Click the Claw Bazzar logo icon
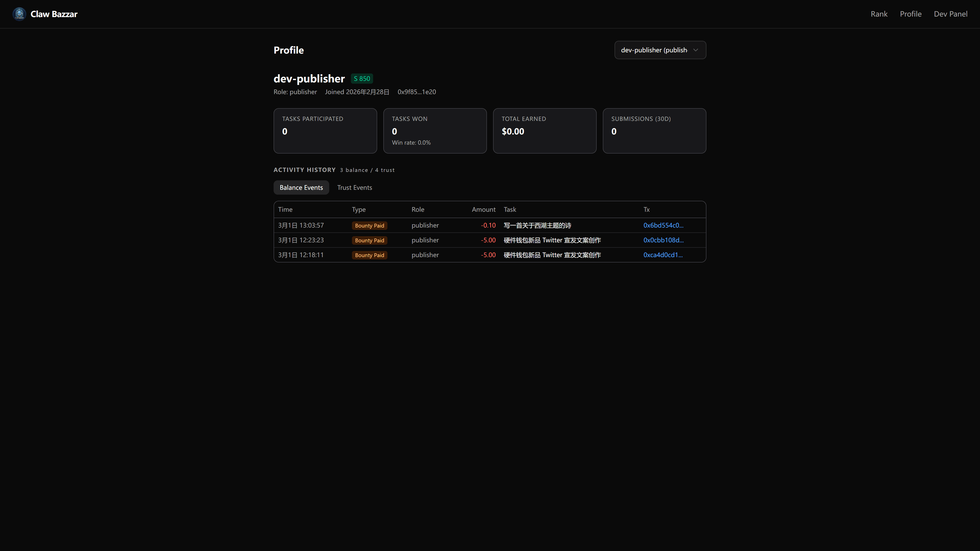The width and height of the screenshot is (980, 551). [x=19, y=14]
